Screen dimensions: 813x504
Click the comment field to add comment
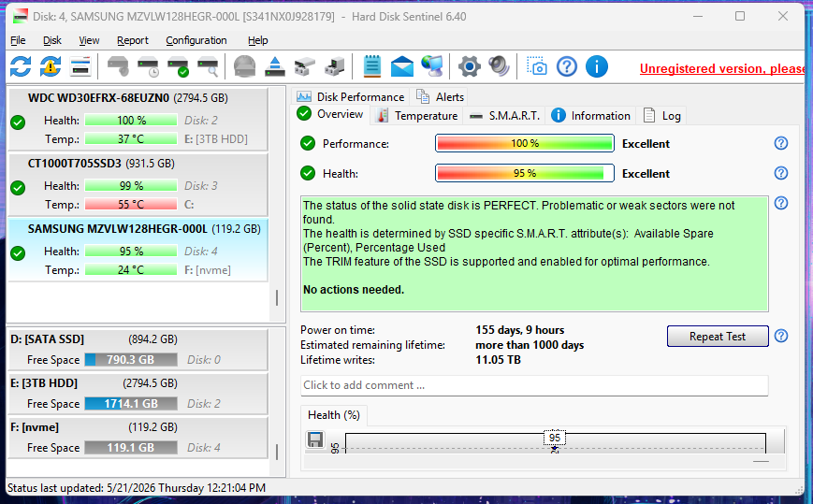[534, 385]
